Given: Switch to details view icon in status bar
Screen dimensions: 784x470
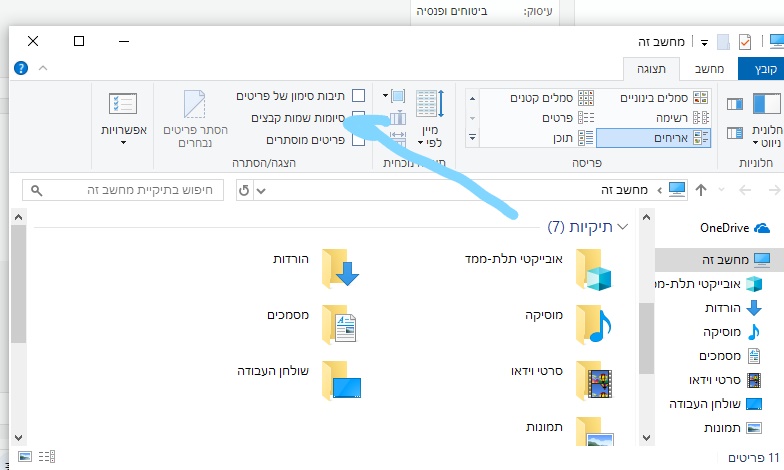Looking at the screenshot, I should click(x=46, y=456).
